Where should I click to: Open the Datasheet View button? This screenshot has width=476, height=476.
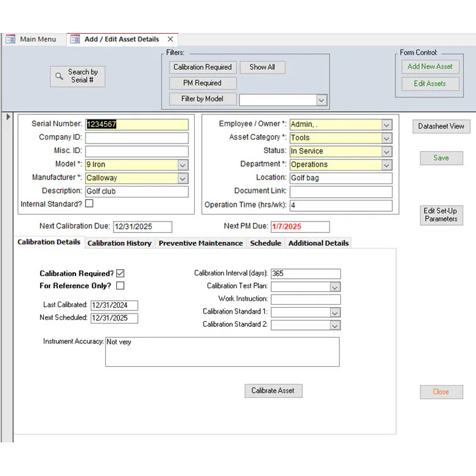coord(441,126)
